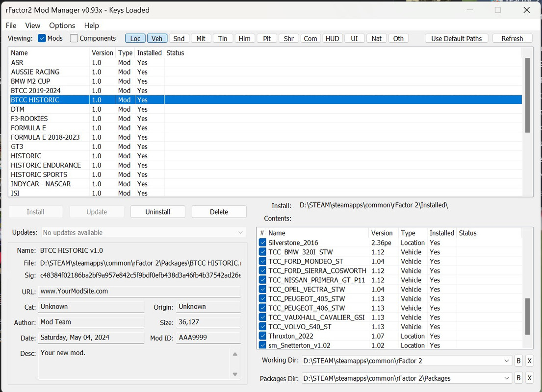542x392 pixels.
Task: Select the INDYCAR - NASCAR row
Action: [266, 184]
